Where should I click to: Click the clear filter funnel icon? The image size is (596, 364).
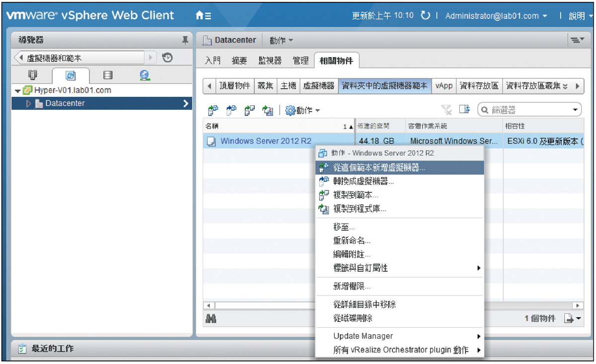(447, 110)
